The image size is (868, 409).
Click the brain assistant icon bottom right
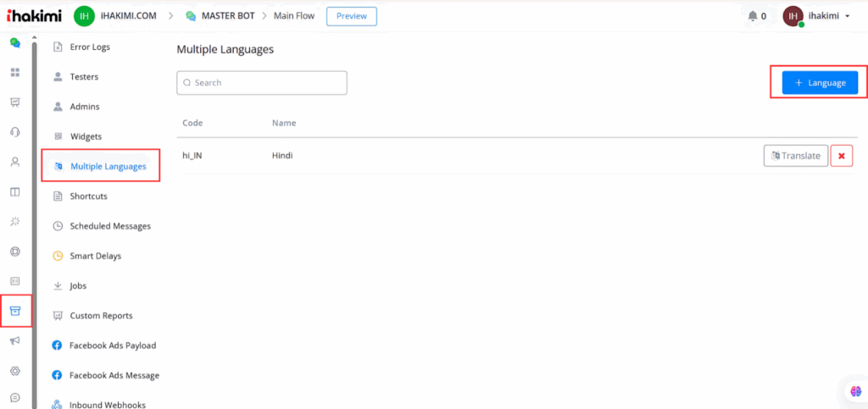click(855, 390)
